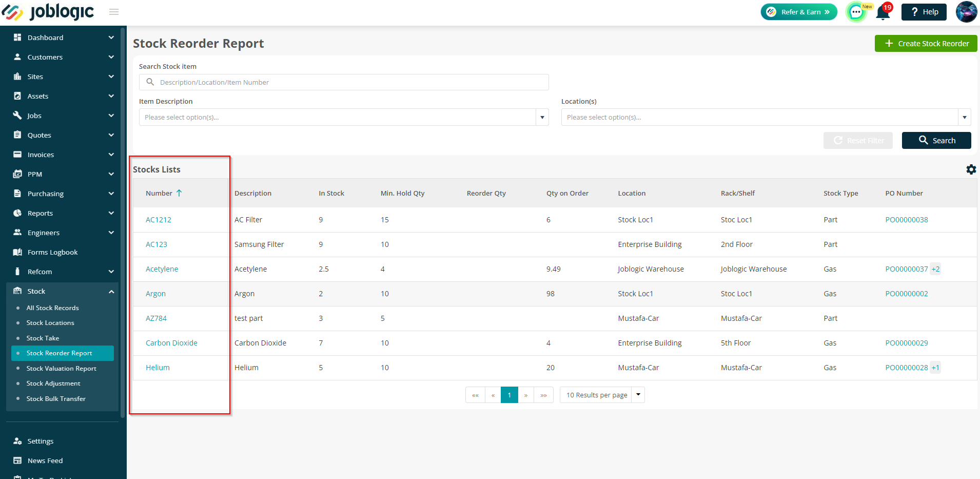The image size is (980, 479).
Task: Open Stock Bulk Transfer submenu item
Action: click(x=56, y=399)
